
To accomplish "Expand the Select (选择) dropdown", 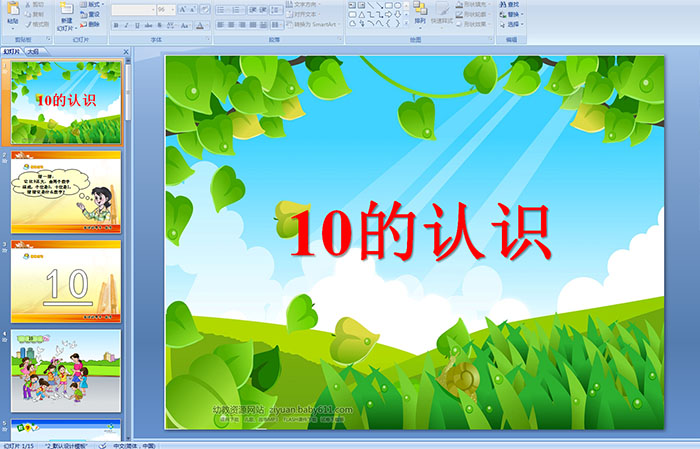I will pos(513,25).
